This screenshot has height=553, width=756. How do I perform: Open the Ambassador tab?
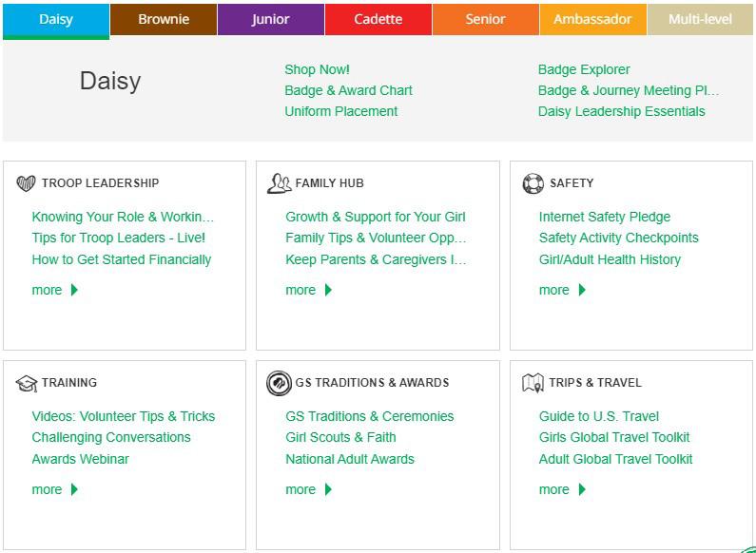592,19
